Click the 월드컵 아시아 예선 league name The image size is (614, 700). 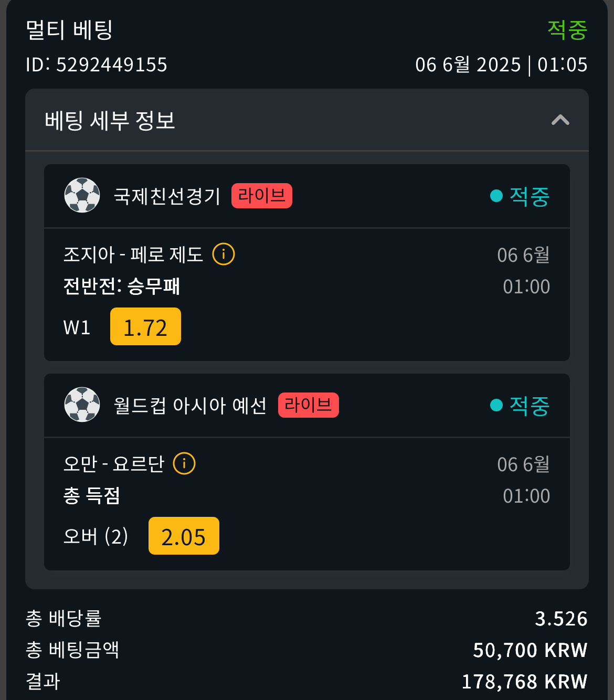190,405
